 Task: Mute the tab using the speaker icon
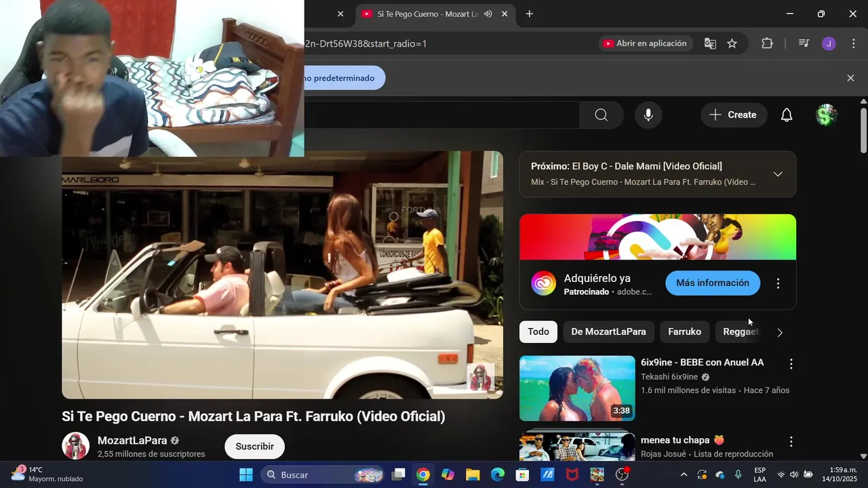(x=488, y=14)
